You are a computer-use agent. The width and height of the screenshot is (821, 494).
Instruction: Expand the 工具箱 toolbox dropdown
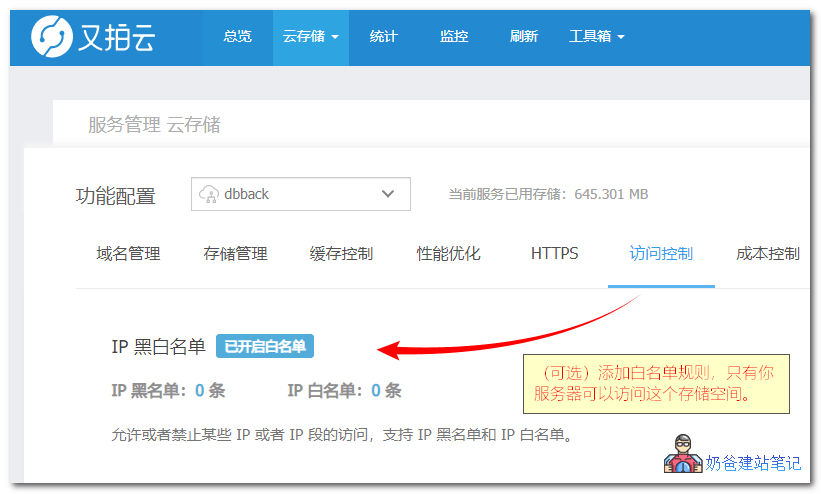596,36
